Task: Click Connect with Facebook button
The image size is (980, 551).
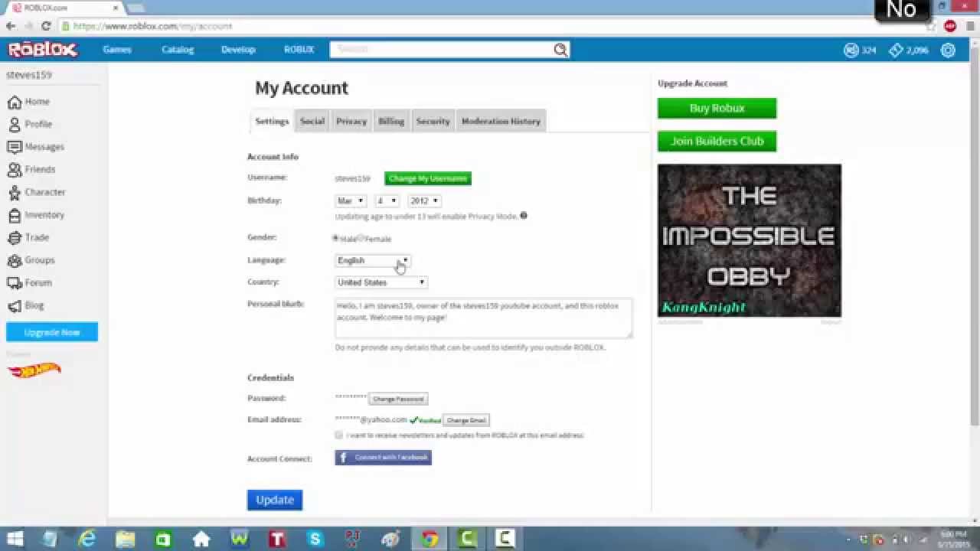Action: (x=383, y=458)
